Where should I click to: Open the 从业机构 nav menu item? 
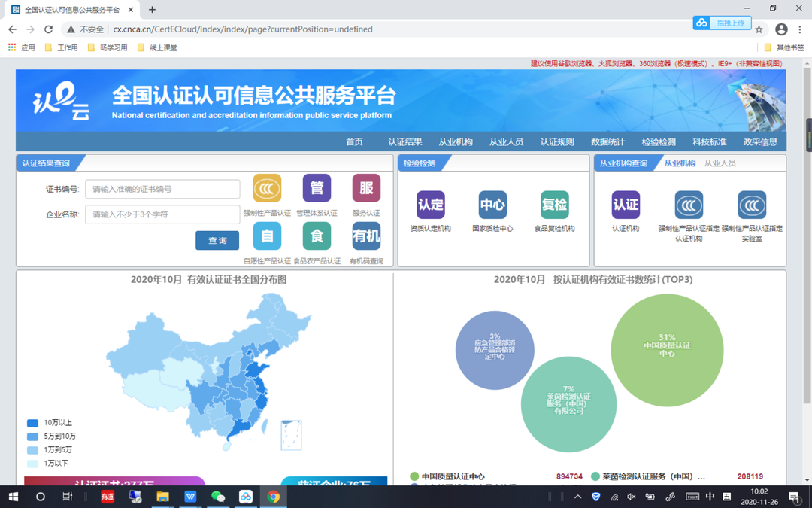456,142
